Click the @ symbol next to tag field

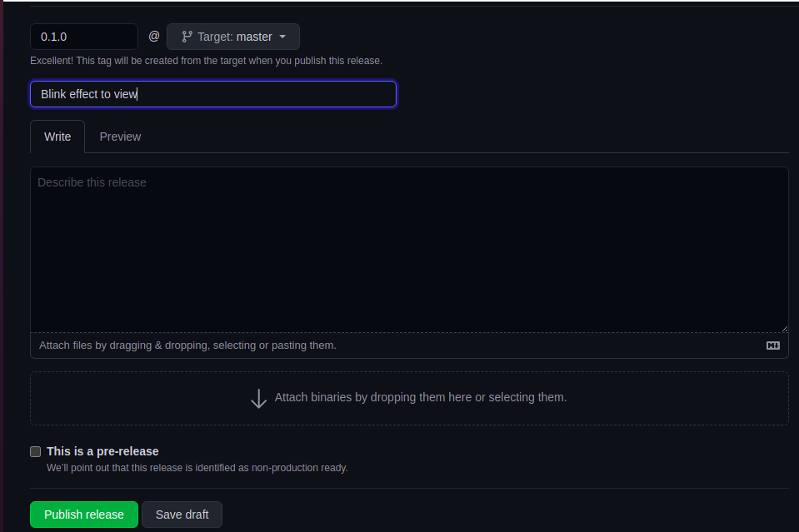(154, 36)
